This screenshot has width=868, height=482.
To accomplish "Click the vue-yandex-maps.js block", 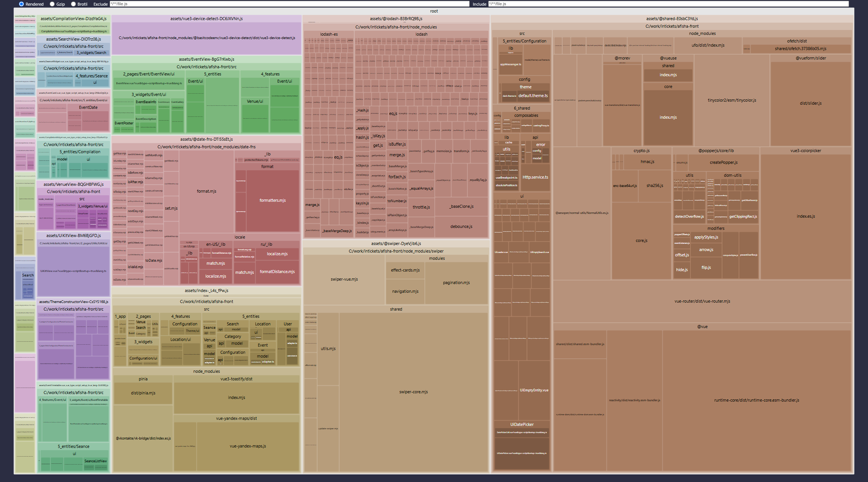I will click(248, 446).
